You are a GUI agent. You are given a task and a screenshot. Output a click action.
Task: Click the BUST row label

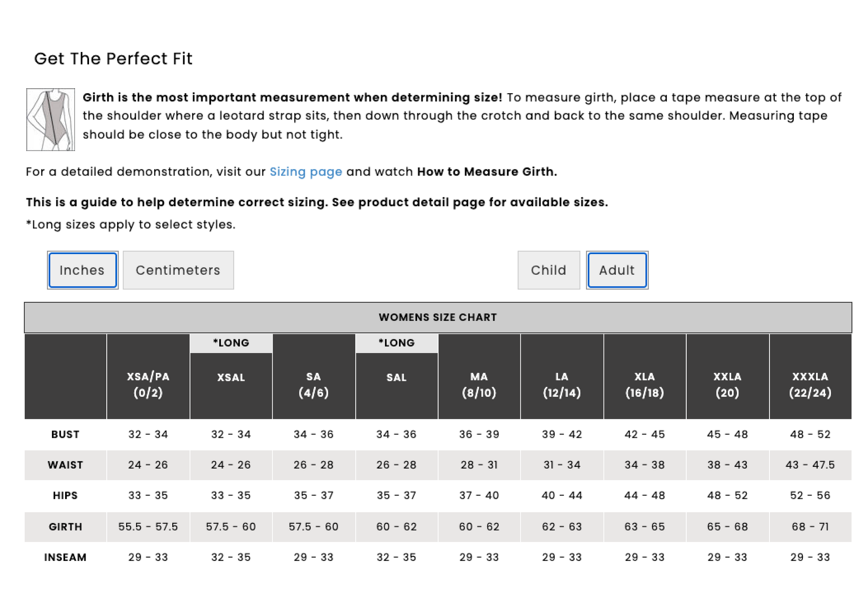click(x=66, y=434)
